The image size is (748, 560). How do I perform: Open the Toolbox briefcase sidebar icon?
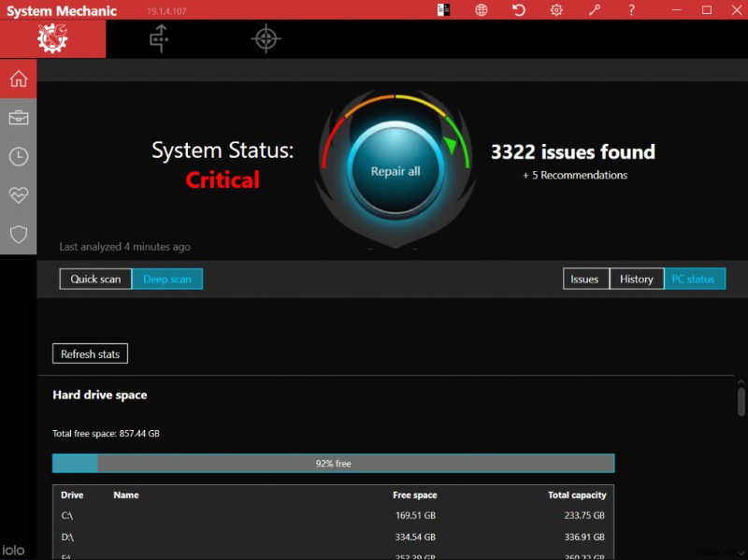[x=18, y=118]
